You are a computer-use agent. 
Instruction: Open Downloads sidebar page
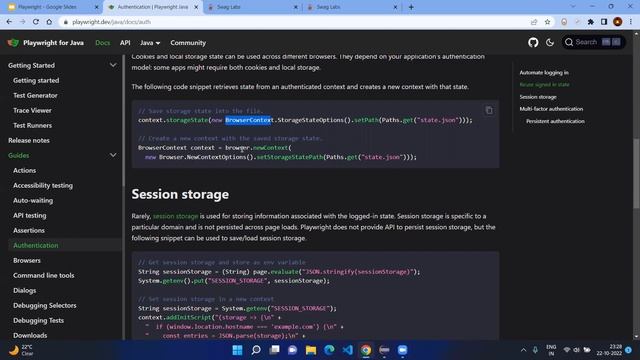(30, 336)
